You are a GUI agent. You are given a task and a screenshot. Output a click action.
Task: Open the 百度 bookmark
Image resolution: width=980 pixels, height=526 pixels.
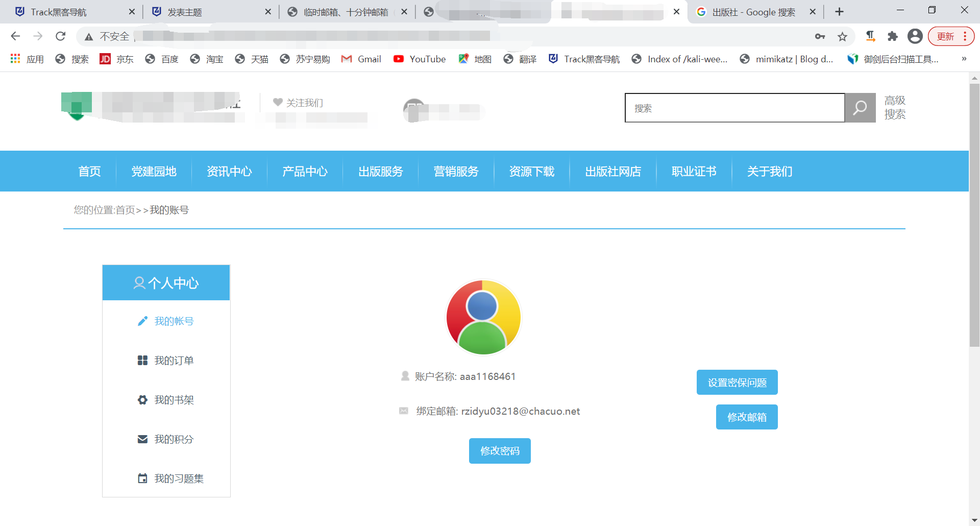tap(161, 59)
